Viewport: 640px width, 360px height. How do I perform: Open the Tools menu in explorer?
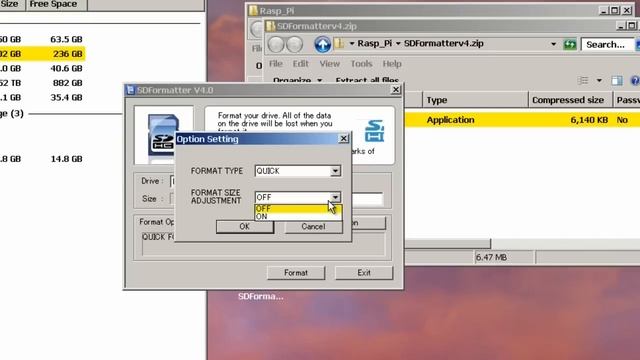[361, 64]
